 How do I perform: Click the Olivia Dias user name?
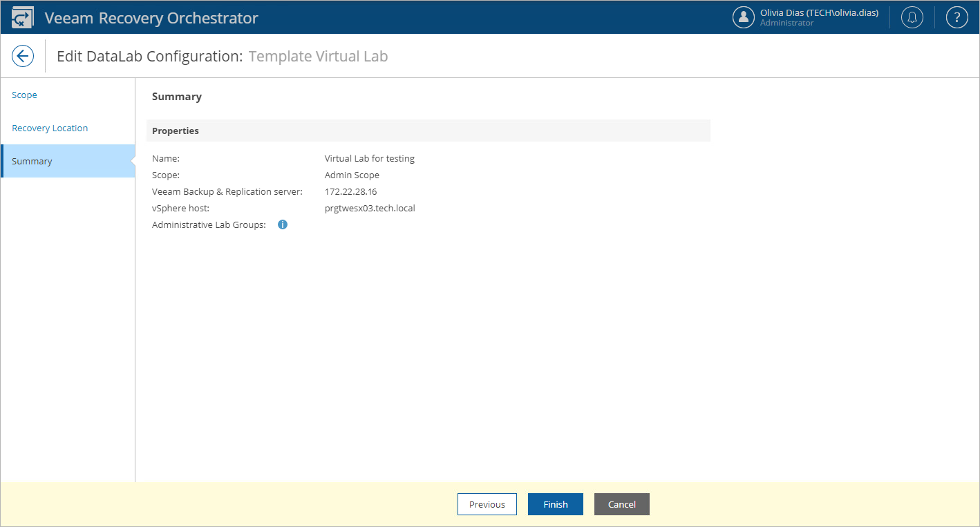coord(819,12)
